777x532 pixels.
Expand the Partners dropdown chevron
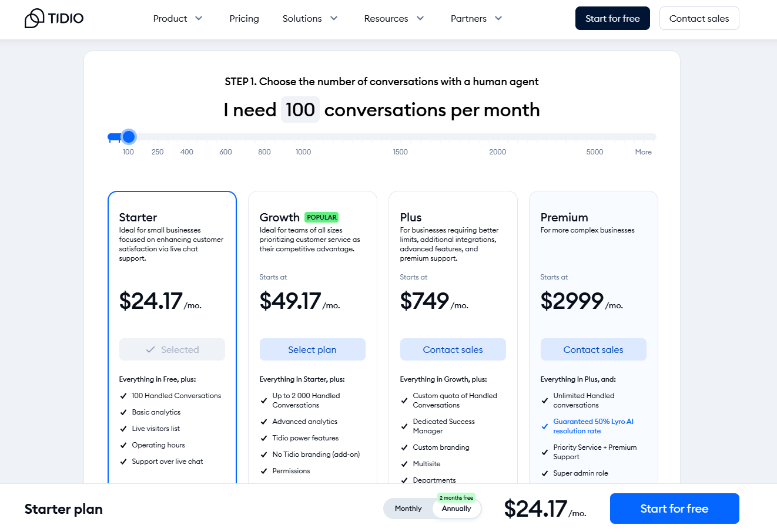click(x=498, y=18)
